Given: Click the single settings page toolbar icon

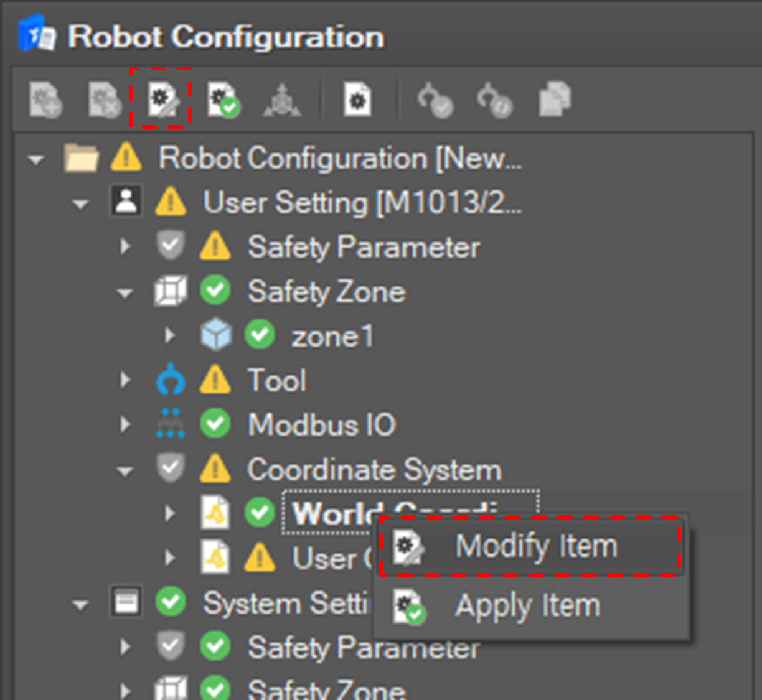Looking at the screenshot, I should coord(357,100).
